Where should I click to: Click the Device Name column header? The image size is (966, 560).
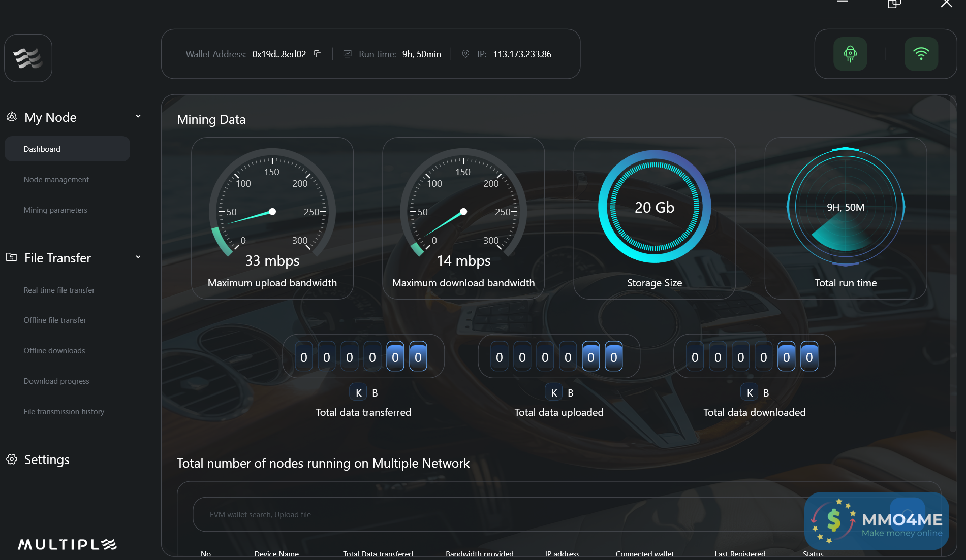276,554
